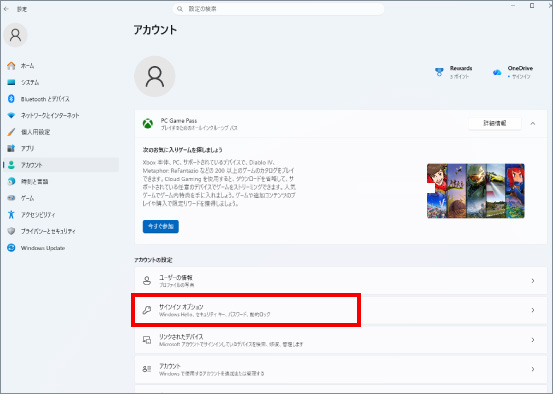Open the システム settings page
The width and height of the screenshot is (553, 394).
[61, 82]
